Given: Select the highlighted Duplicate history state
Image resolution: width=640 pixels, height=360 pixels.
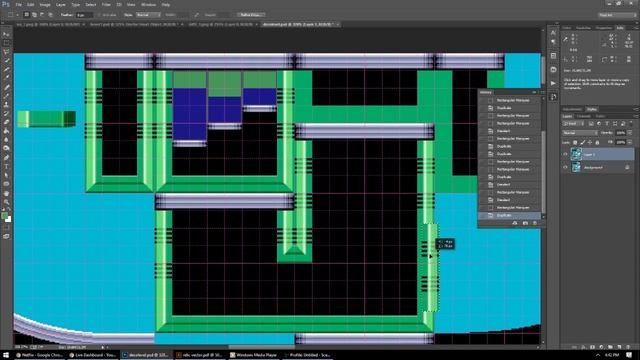Looking at the screenshot, I should pyautogui.click(x=510, y=215).
